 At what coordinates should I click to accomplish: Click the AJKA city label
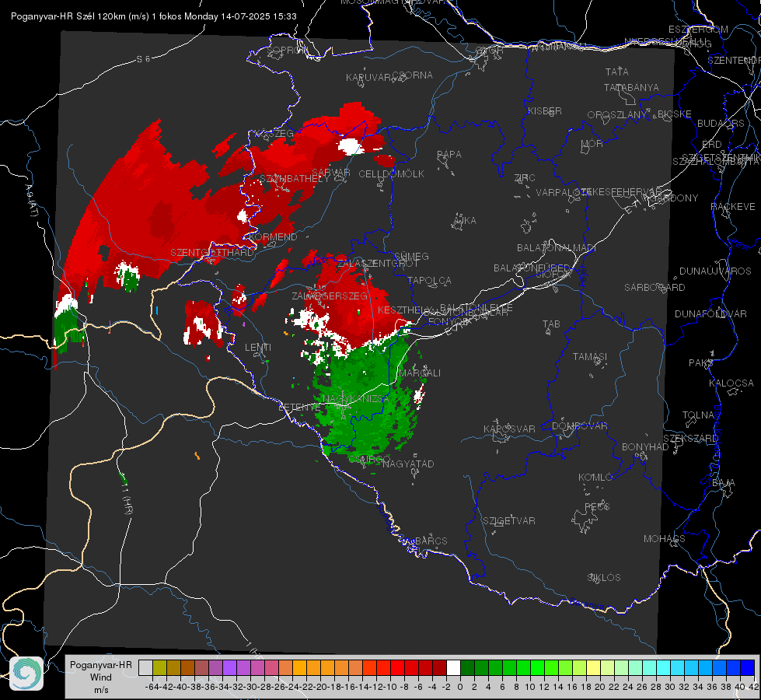click(465, 221)
